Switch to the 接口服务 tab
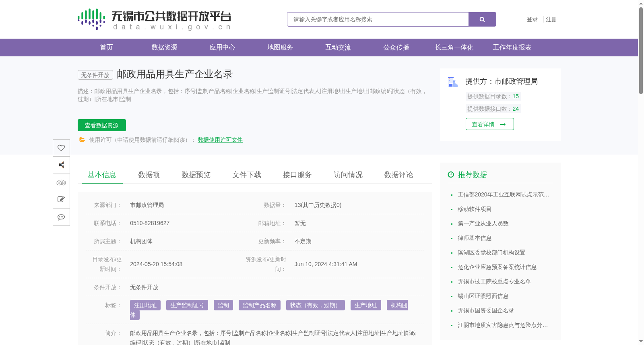This screenshot has width=644, height=345. 297,175
